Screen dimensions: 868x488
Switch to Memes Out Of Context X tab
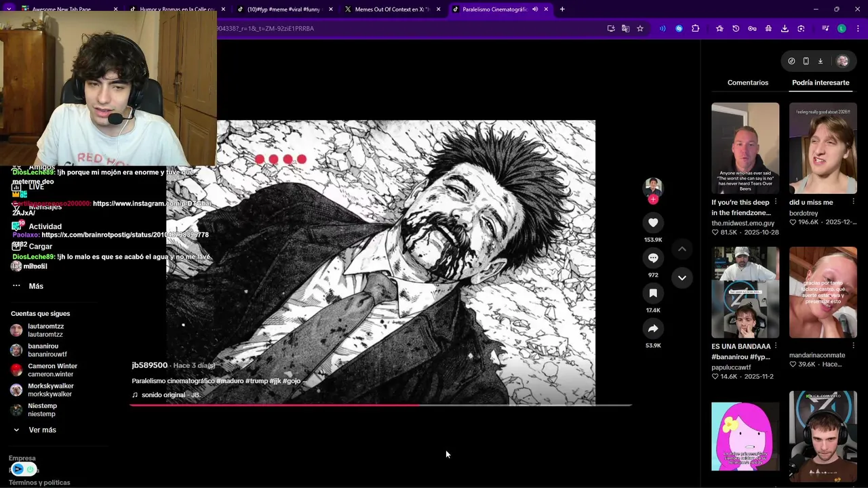tap(391, 9)
